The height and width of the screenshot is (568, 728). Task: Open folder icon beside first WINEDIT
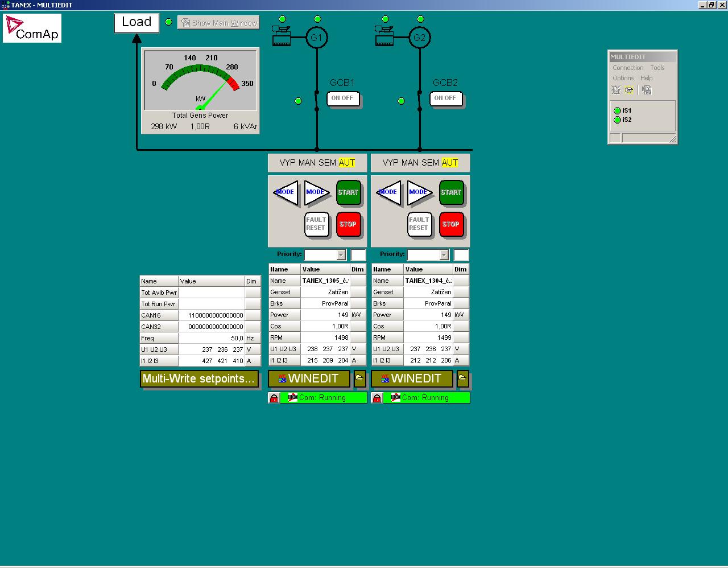[x=359, y=378]
